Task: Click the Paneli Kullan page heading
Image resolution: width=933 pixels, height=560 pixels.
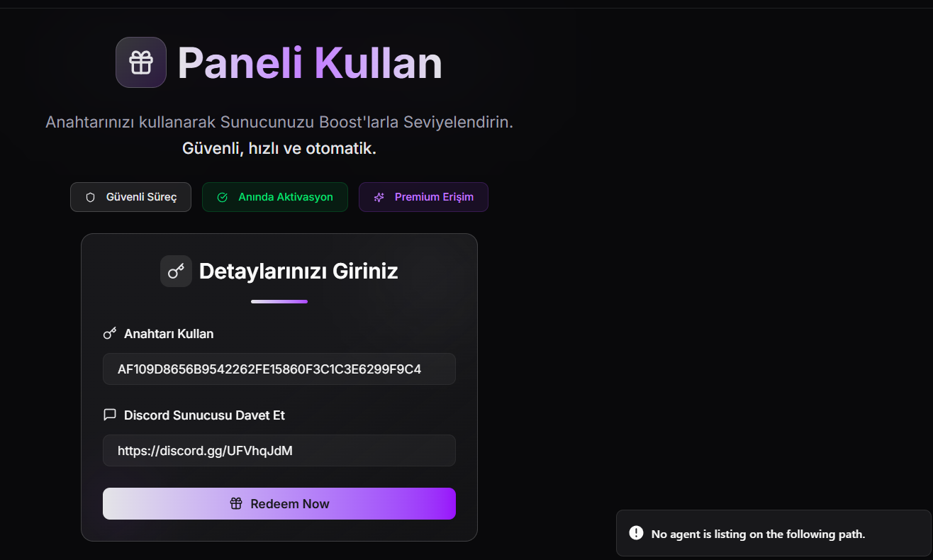Action: coord(310,62)
